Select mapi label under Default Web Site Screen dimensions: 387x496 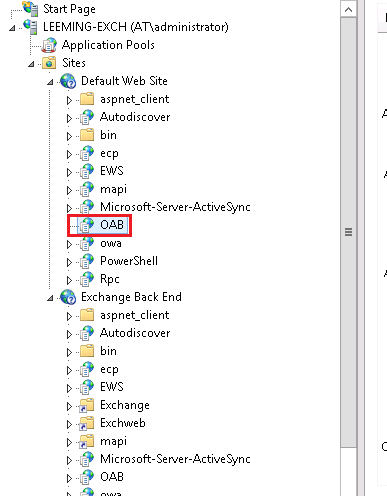tap(113, 189)
